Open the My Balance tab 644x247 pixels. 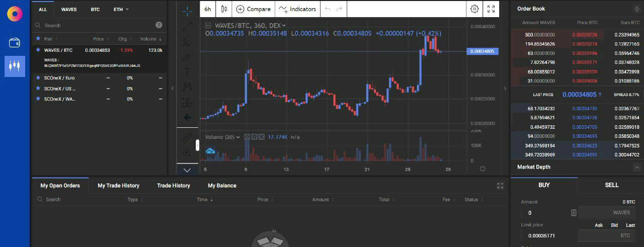(x=222, y=186)
